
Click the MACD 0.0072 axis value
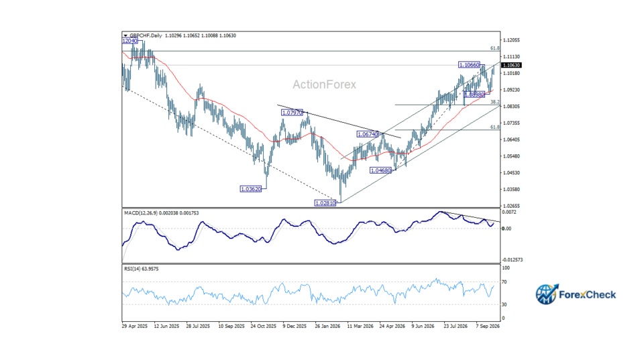[x=509, y=213]
